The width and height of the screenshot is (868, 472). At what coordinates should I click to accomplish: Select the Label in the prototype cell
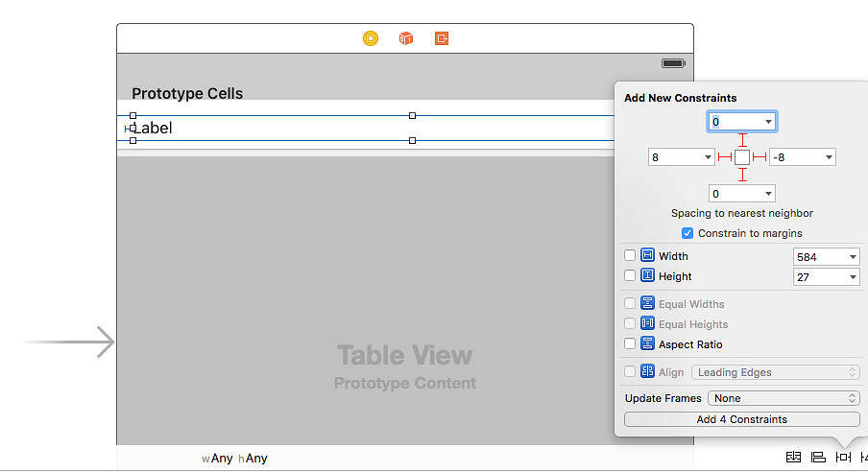tap(152, 128)
